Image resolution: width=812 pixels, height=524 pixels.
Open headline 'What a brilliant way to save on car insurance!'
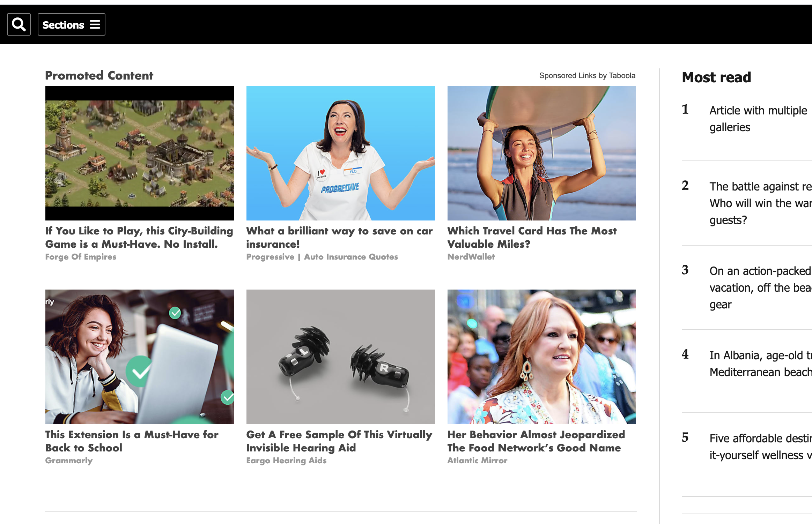coord(339,237)
